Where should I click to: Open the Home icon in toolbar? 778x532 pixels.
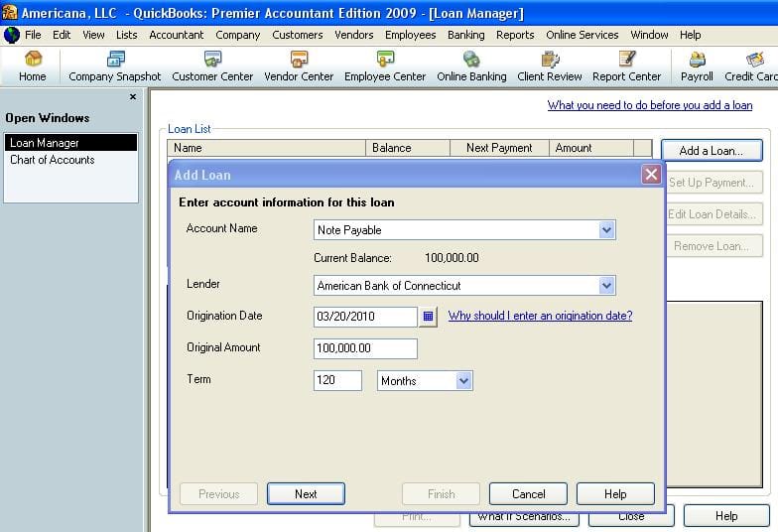pos(33,66)
